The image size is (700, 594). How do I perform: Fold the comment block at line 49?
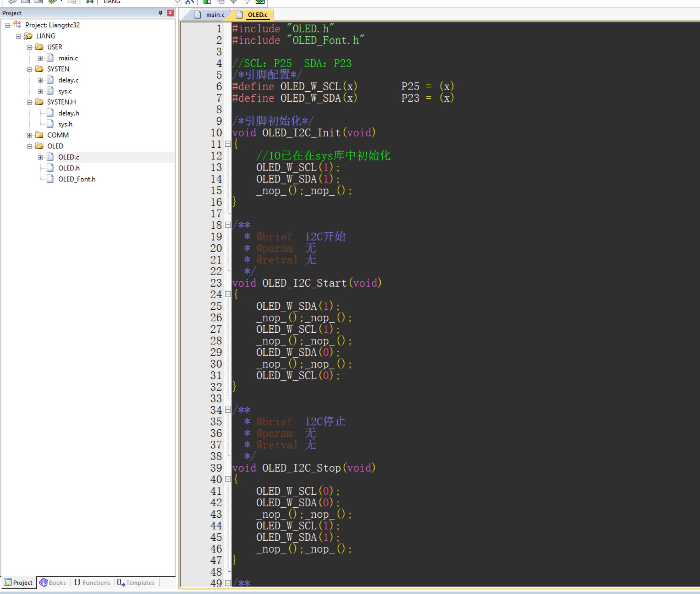tap(228, 583)
